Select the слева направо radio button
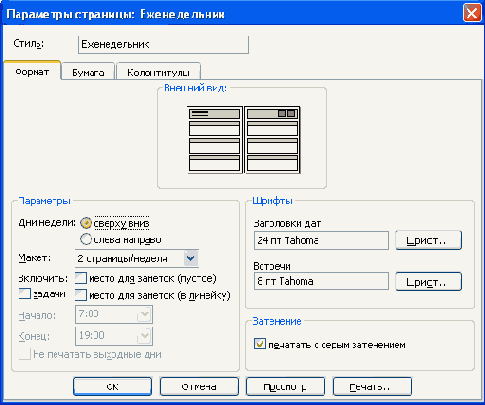Image resolution: width=485 pixels, height=405 pixels. [x=86, y=239]
